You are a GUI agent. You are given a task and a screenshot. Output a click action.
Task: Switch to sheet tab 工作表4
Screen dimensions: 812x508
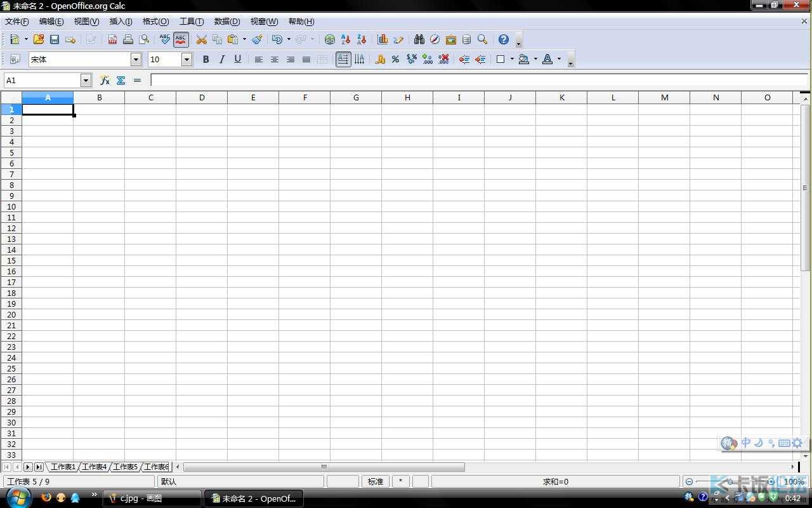pyautogui.click(x=94, y=467)
